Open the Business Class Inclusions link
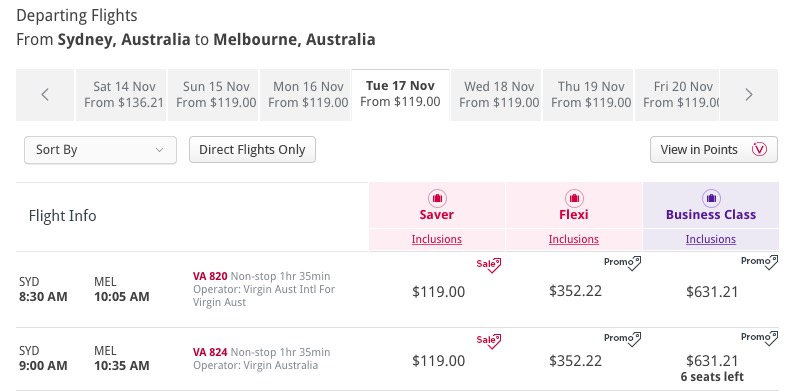 point(711,239)
